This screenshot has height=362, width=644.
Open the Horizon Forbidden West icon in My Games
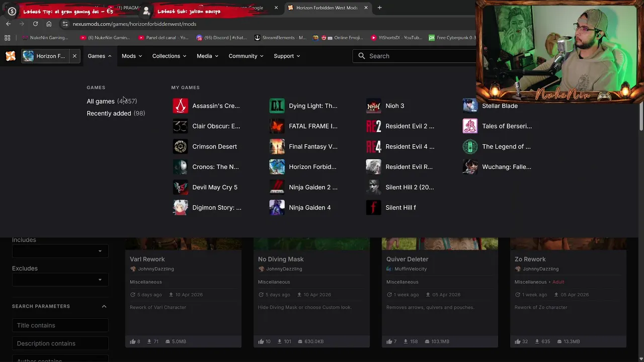tap(277, 167)
